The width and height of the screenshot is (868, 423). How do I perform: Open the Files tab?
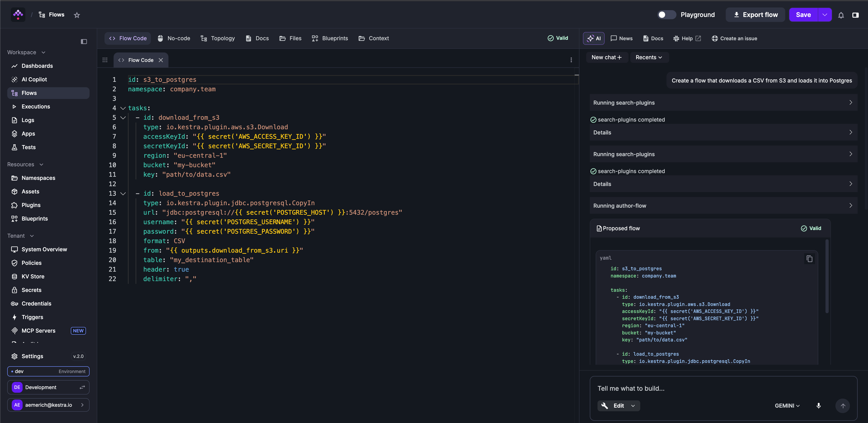290,38
